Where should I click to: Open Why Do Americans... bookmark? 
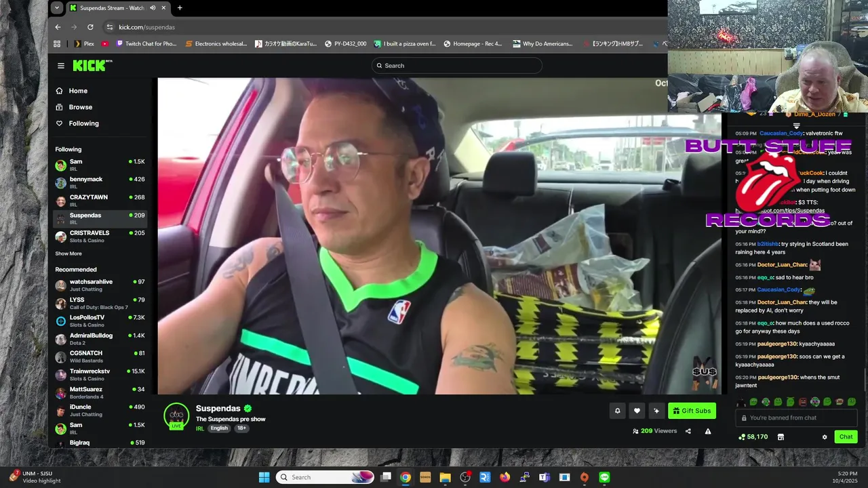pos(542,44)
